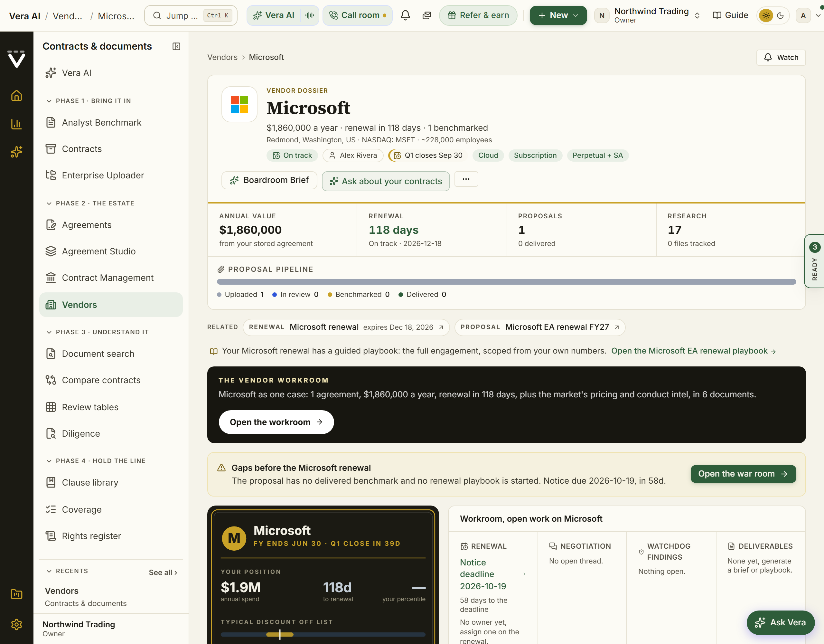Open Coverage sidebar item
The width and height of the screenshot is (824, 644).
coord(111,509)
